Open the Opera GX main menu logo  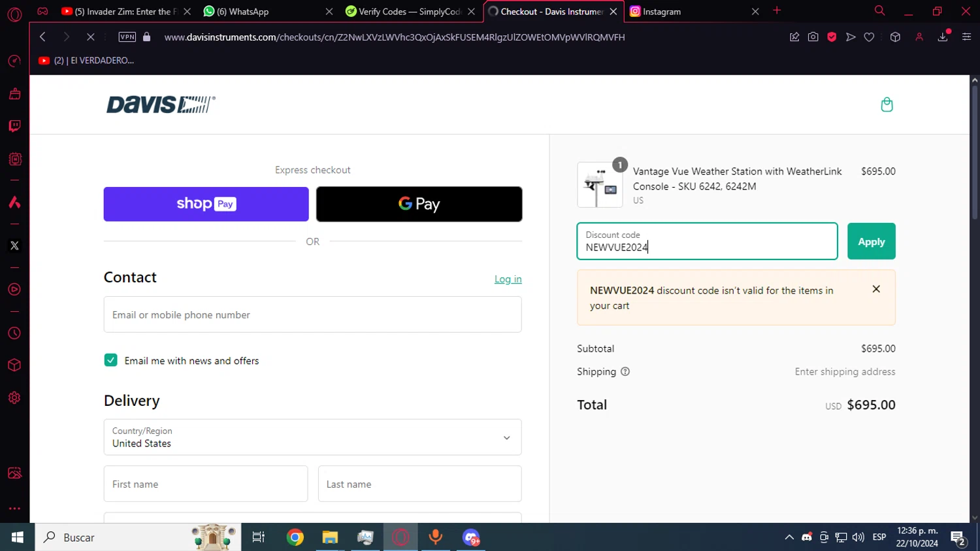click(14, 14)
